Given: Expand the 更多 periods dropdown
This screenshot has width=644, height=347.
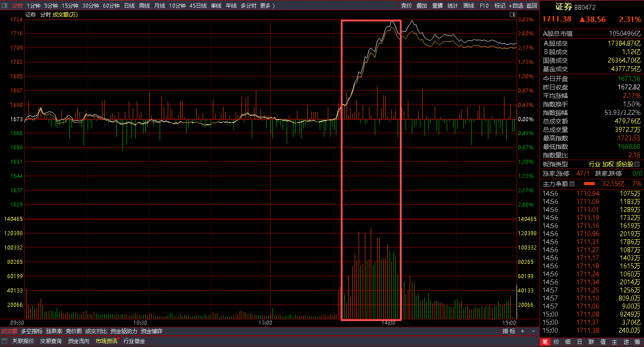Looking at the screenshot, I should 267,6.
